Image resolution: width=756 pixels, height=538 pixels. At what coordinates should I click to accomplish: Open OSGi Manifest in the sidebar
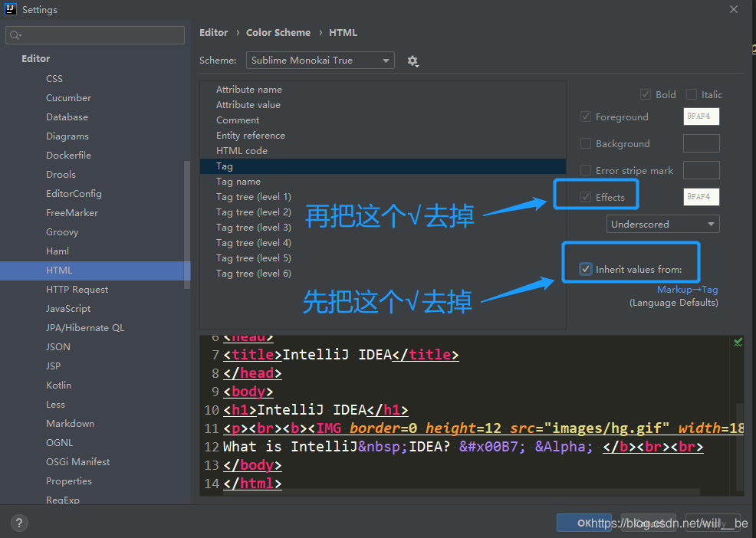coord(78,462)
